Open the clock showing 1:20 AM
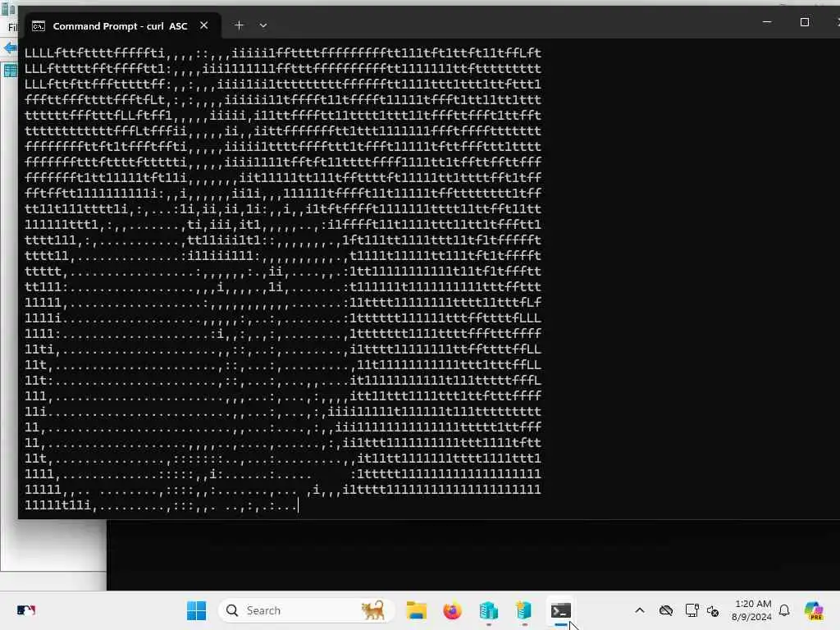Viewport: 840px width, 630px height. (x=751, y=610)
